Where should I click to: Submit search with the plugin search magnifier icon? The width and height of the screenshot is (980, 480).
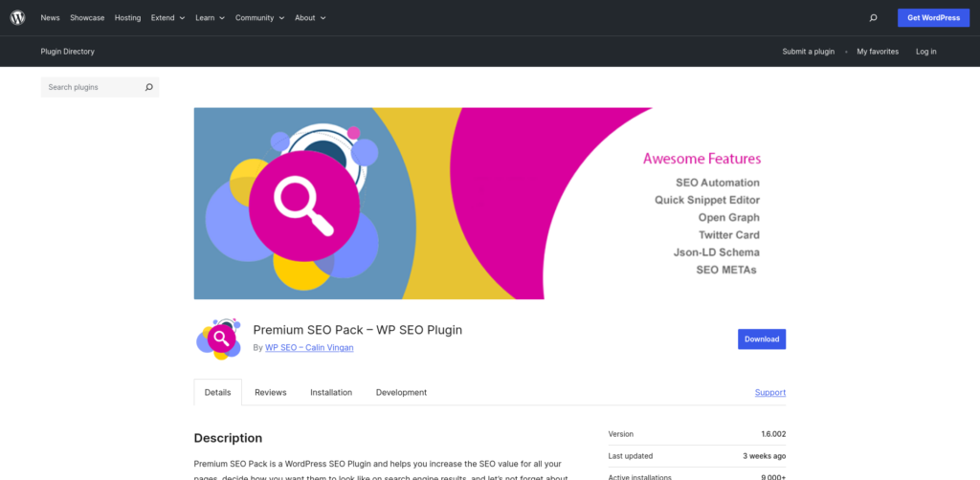148,87
